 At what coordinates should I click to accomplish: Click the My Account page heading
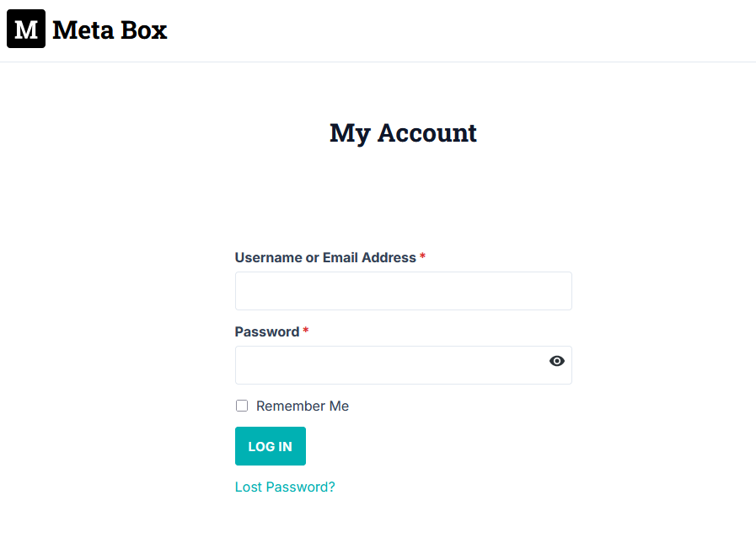click(x=403, y=133)
